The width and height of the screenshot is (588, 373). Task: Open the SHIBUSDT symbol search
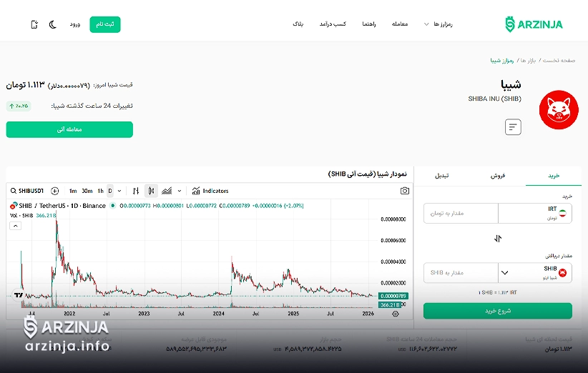28,191
